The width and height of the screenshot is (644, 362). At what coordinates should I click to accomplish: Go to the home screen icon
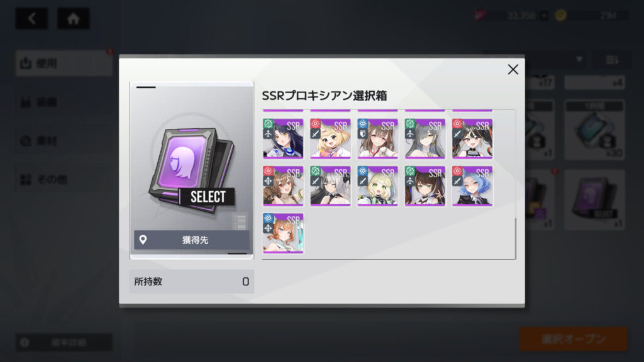coord(73,18)
